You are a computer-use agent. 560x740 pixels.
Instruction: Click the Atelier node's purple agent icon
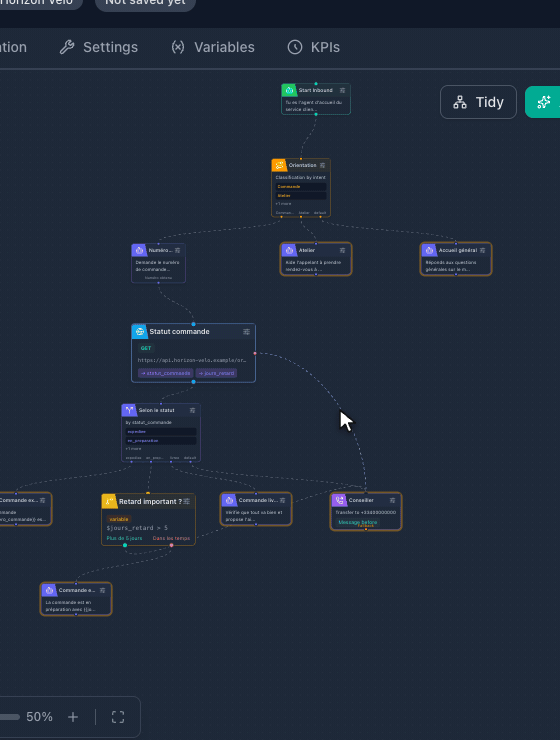tap(289, 250)
